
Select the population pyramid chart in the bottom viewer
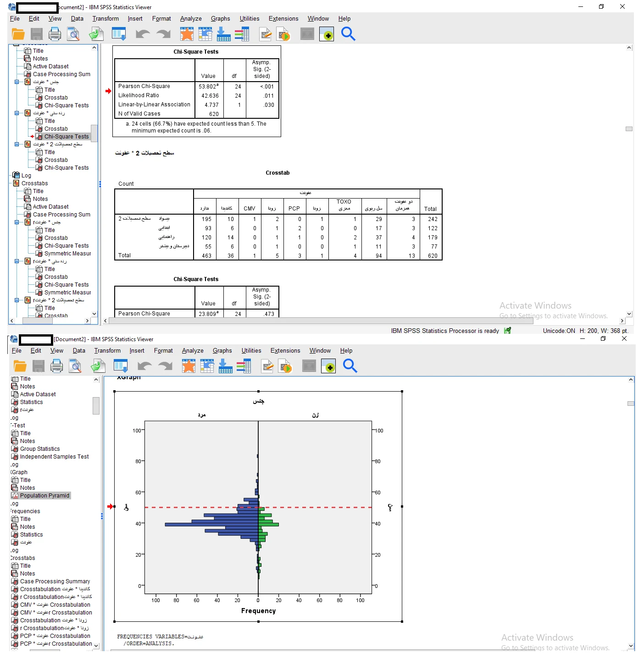pos(258,507)
